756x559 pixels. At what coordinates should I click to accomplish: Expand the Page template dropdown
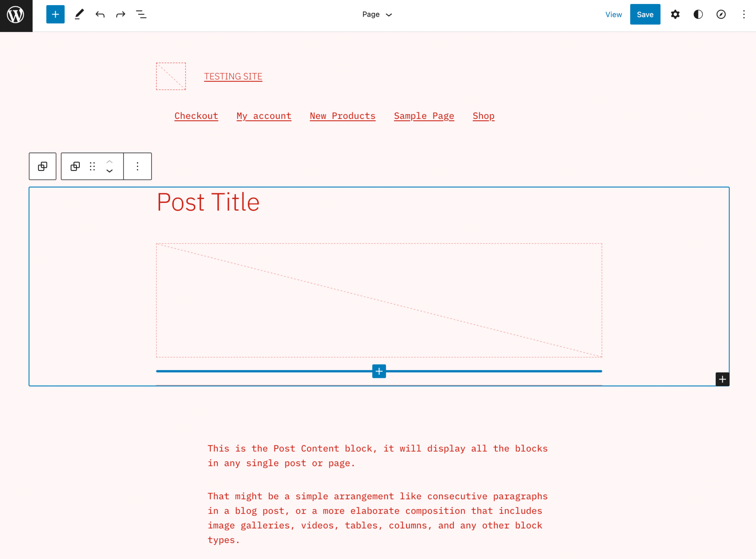click(x=377, y=14)
